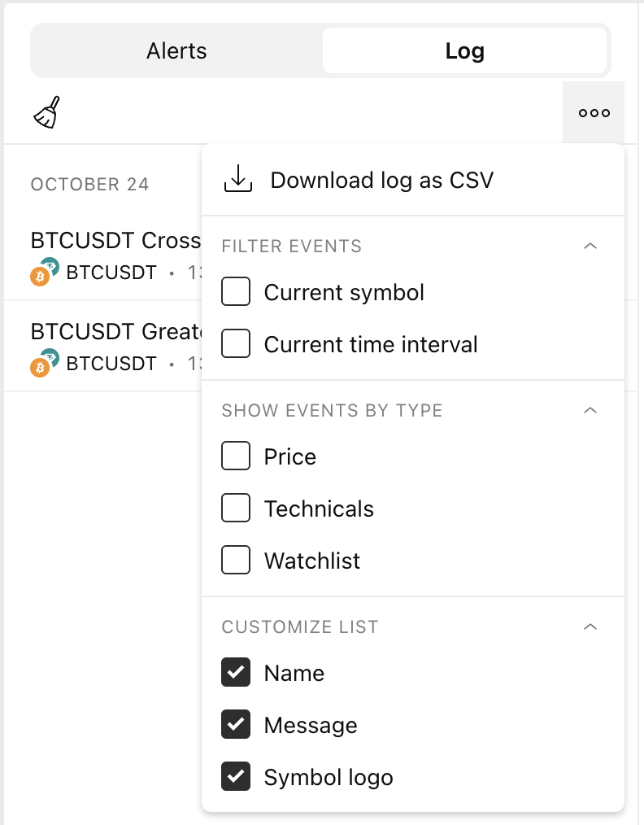
Task: Disable the Symbol logo option
Action: (236, 777)
